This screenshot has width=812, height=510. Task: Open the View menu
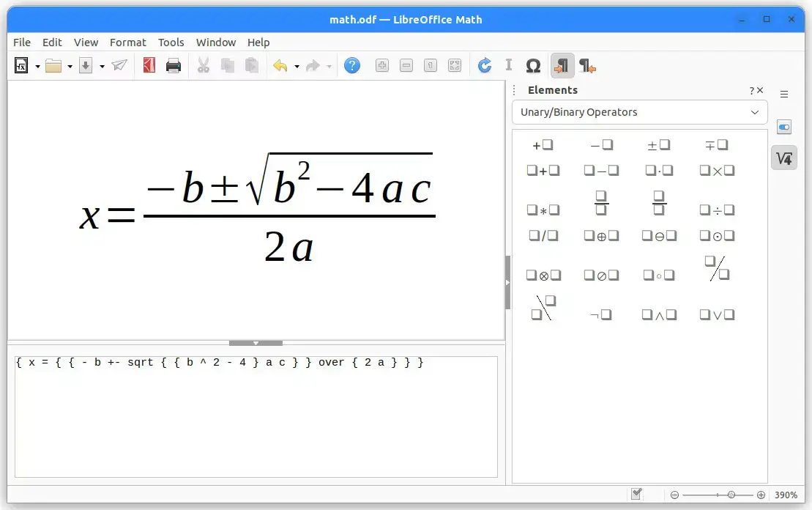(86, 42)
